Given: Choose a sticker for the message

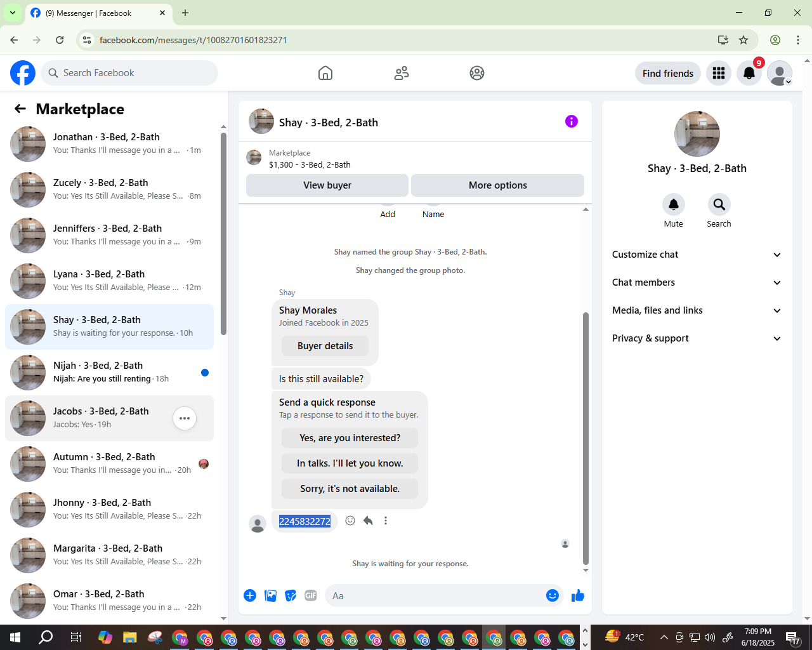Looking at the screenshot, I should click(x=291, y=595).
